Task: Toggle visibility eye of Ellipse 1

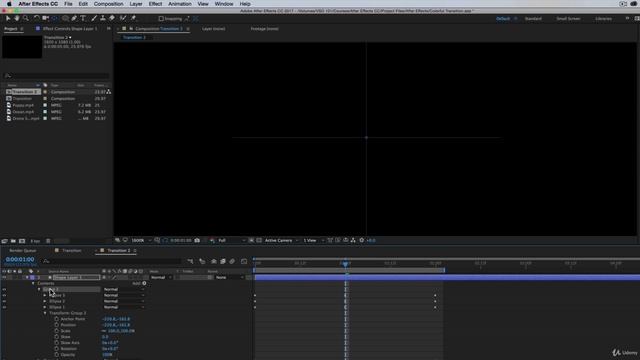Action: (4, 307)
